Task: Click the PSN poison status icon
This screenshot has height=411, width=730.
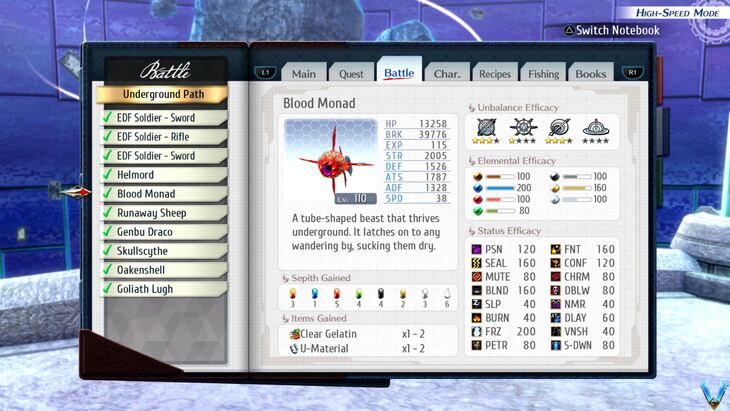Action: tap(476, 249)
